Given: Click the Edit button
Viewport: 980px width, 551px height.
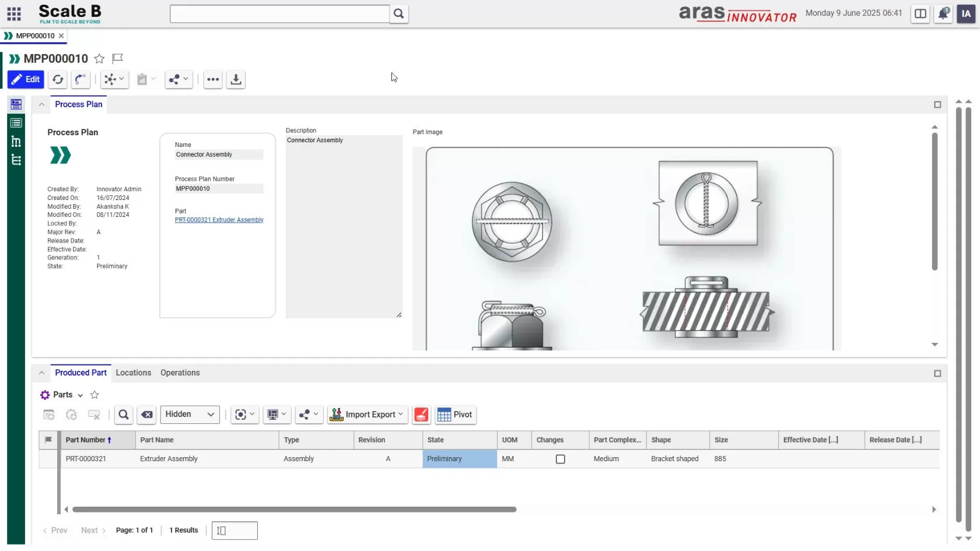Looking at the screenshot, I should (26, 80).
